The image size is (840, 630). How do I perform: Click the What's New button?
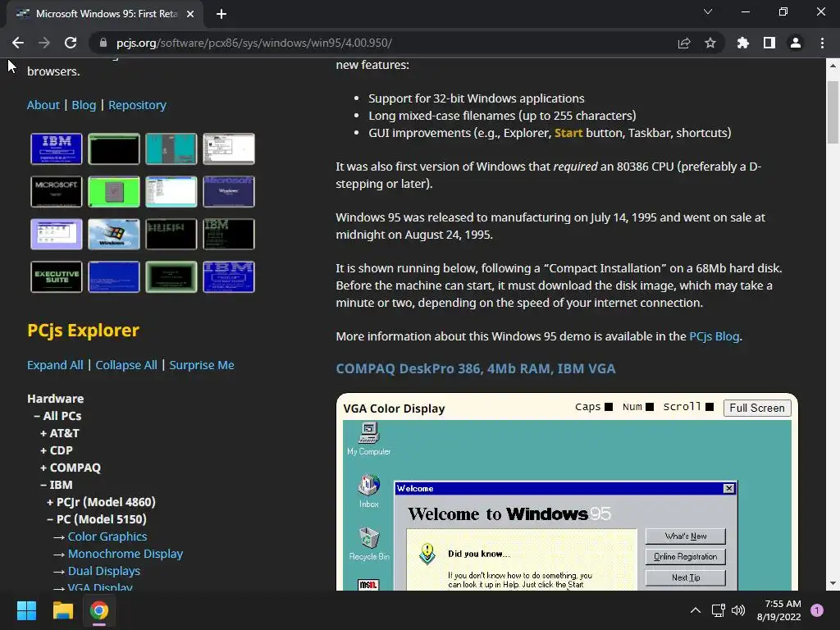coord(686,536)
